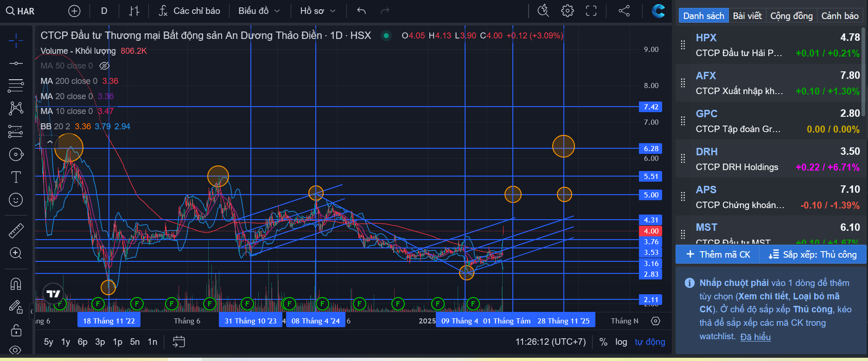Screen dimensions: 868x361
Task: Toggle stay in drawing mode
Action: pos(16,307)
